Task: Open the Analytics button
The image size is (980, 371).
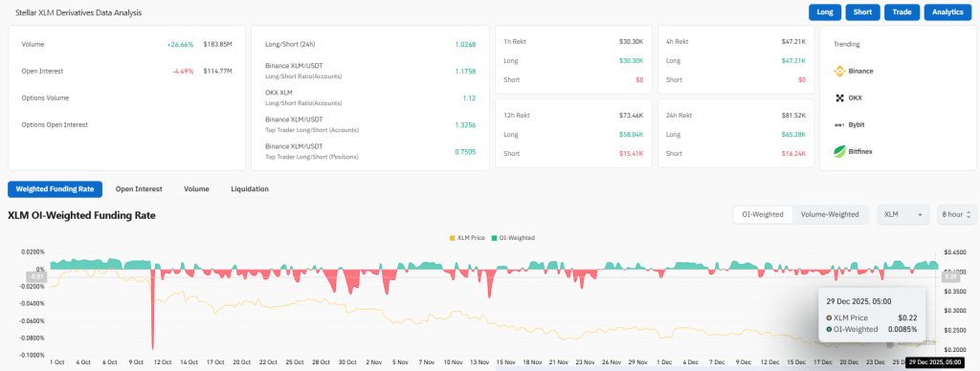Action: point(947,12)
